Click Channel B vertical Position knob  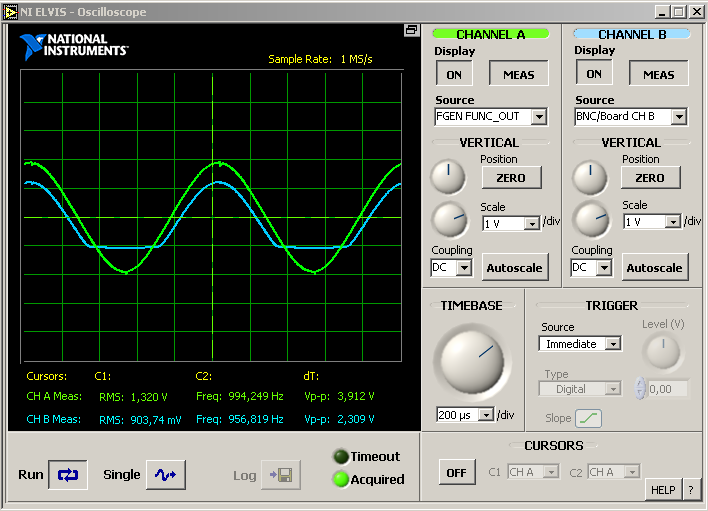pos(590,177)
